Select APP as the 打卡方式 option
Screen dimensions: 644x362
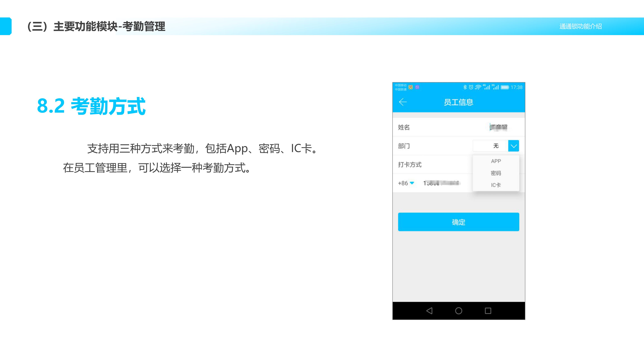click(496, 161)
